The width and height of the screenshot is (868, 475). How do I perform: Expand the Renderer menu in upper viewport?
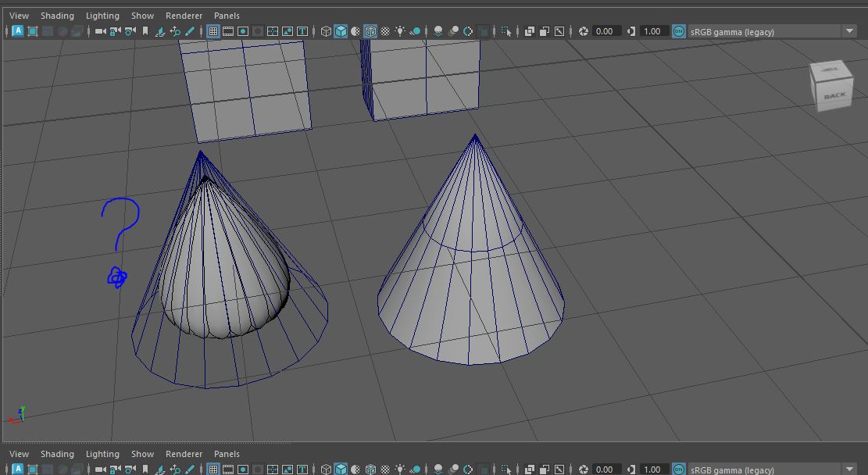pos(184,16)
